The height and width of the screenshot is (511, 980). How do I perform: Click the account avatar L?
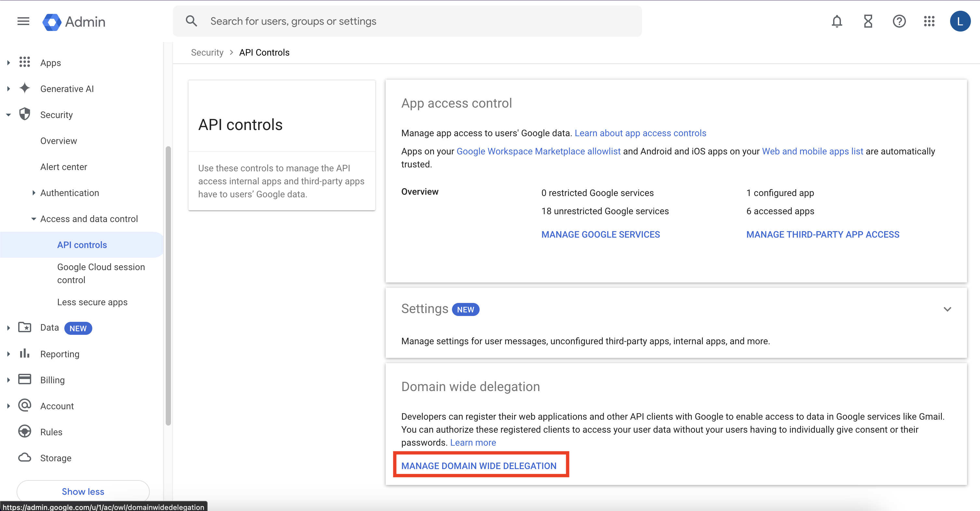tap(960, 21)
